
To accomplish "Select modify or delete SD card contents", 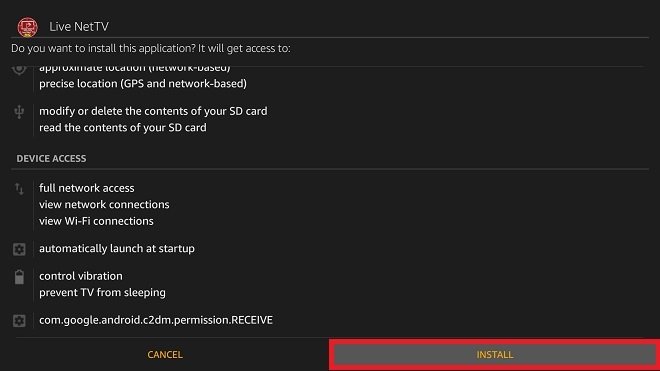I will 153,111.
